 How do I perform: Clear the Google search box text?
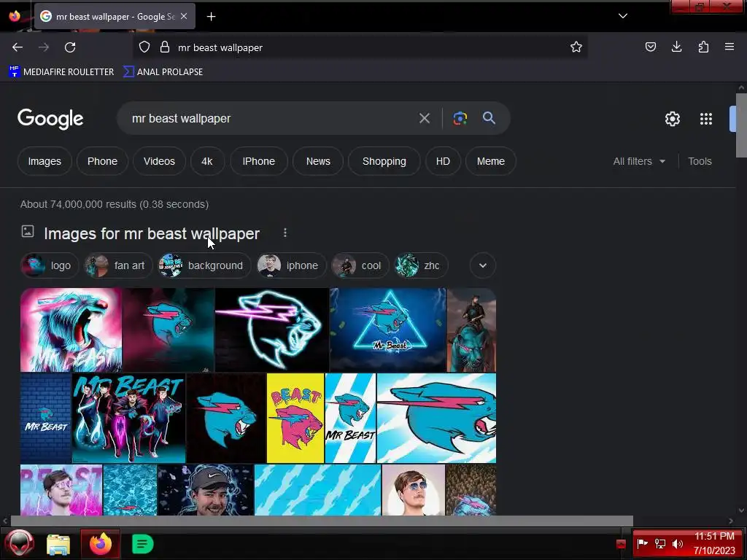[x=425, y=118]
